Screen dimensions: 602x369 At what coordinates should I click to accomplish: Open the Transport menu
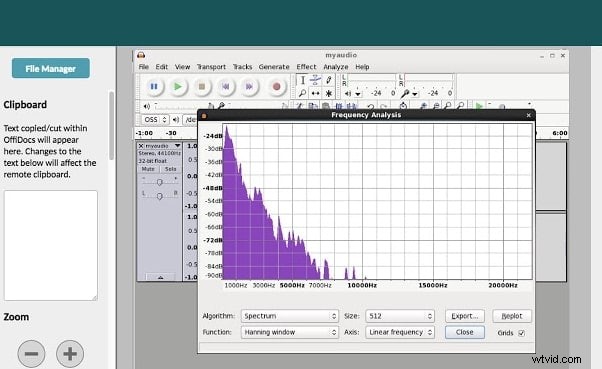coord(212,67)
